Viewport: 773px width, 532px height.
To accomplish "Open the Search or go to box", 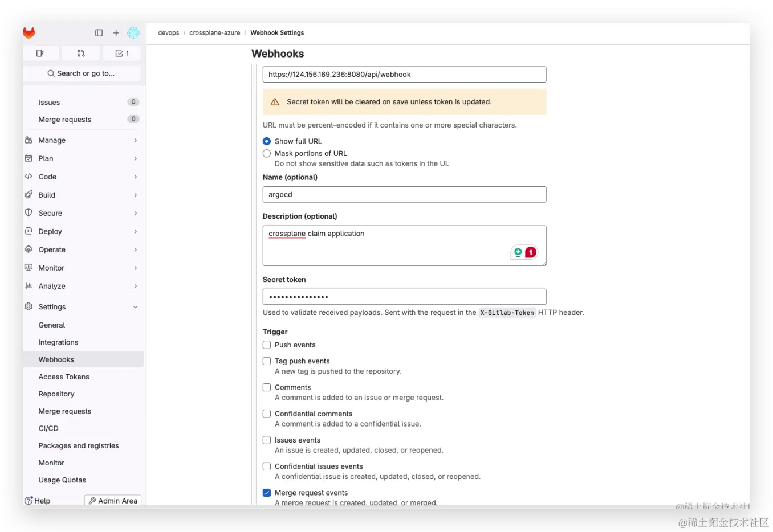I will (x=82, y=73).
